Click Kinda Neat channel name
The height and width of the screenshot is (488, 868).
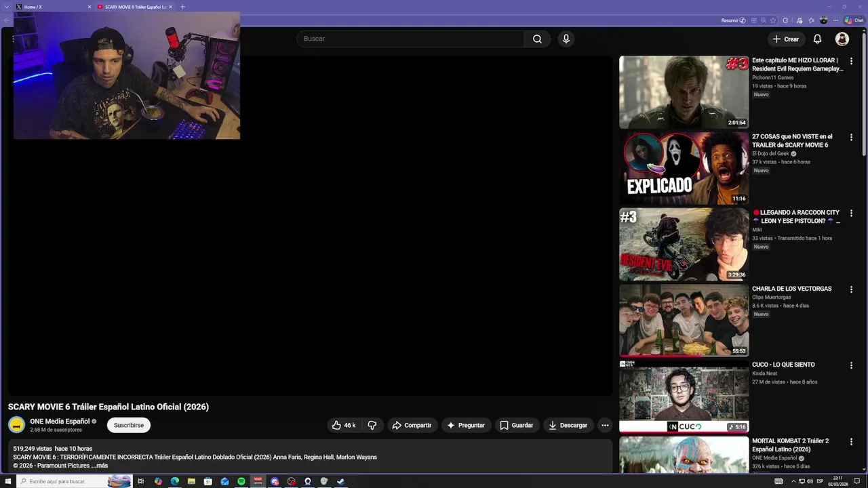pyautogui.click(x=764, y=373)
